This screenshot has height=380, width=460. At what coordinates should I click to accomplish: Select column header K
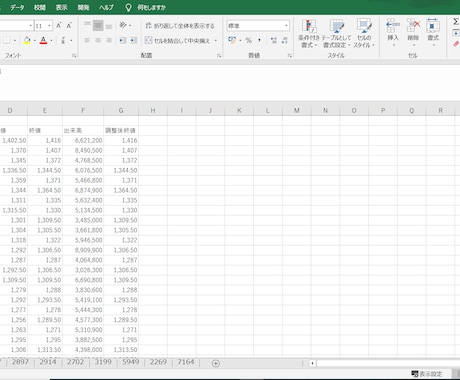(239, 111)
